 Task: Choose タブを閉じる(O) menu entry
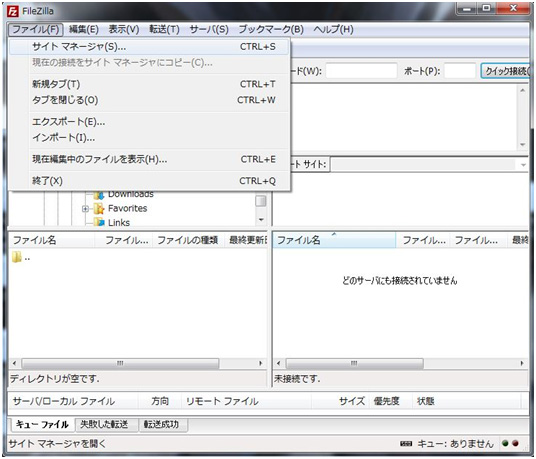[x=149, y=100]
